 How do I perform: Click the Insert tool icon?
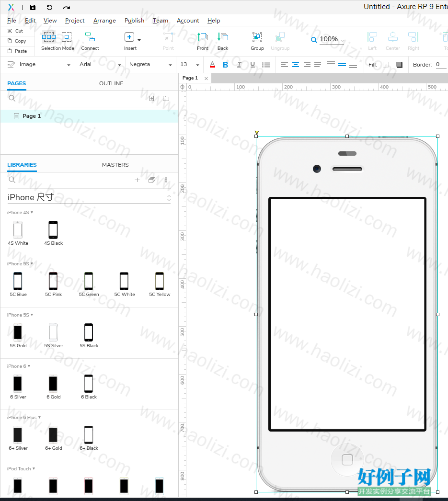tap(129, 37)
